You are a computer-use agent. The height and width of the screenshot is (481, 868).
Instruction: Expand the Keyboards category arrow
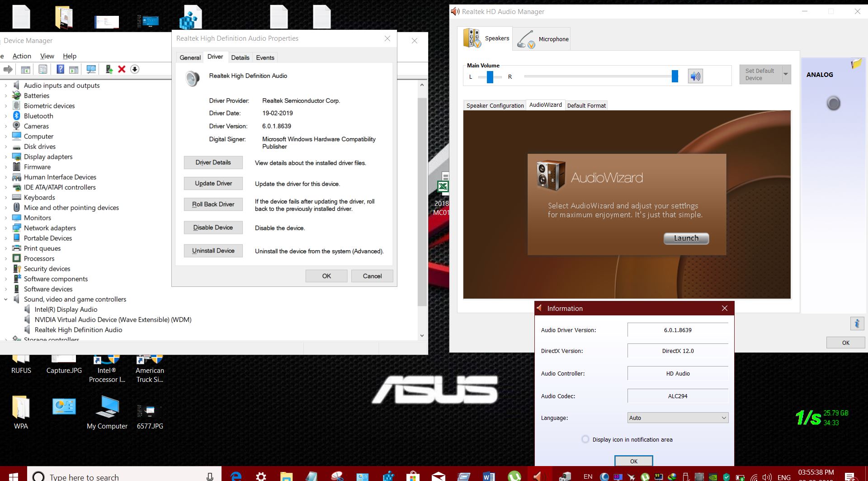[6, 197]
